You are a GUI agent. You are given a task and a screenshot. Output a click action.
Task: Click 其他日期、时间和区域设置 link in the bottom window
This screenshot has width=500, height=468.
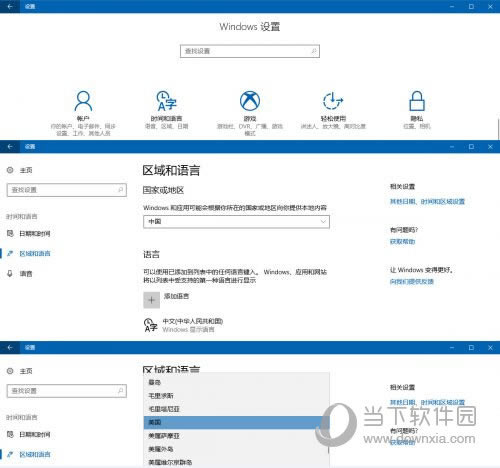[x=427, y=402]
